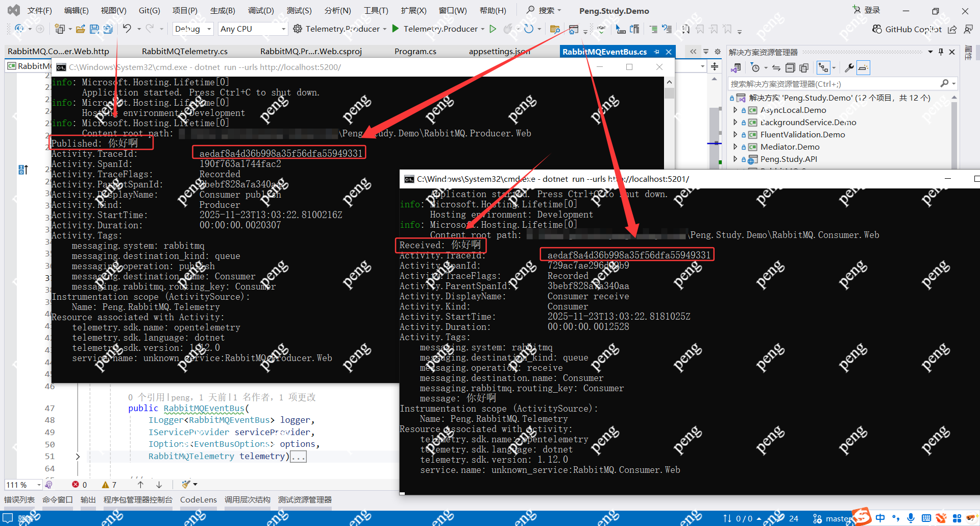The height and width of the screenshot is (526, 980).
Task: Toggle Preview Selected Items in Solution Explorer
Action: (863, 68)
